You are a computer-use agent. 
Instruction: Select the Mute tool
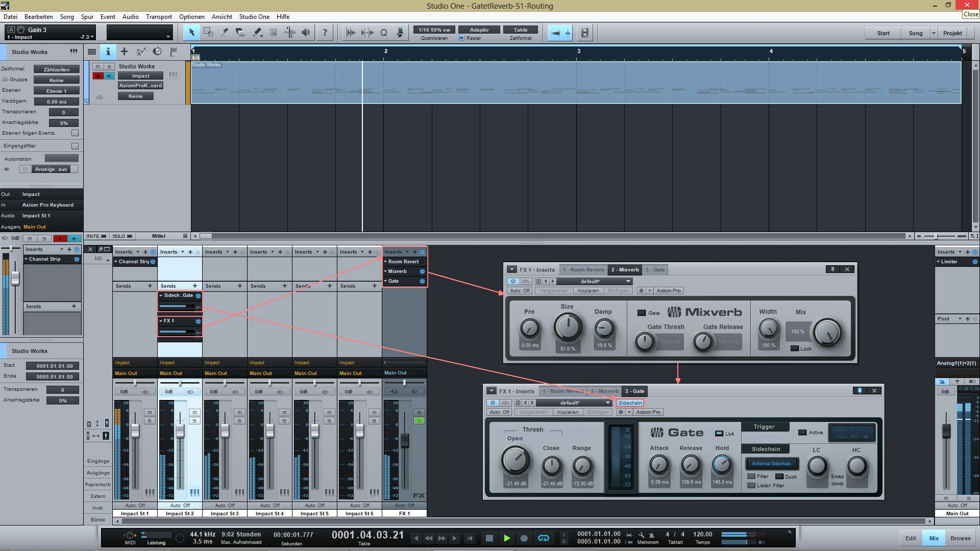(273, 33)
